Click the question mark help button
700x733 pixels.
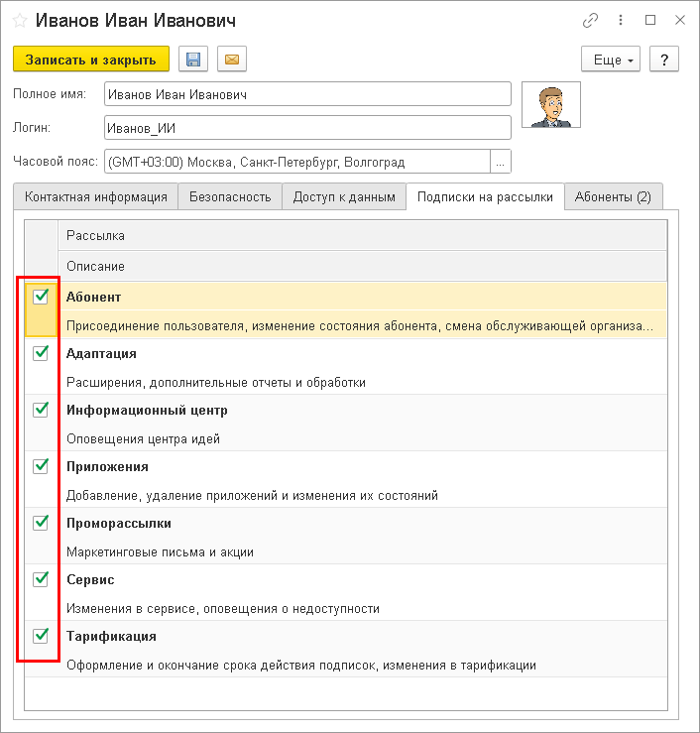[x=664, y=60]
